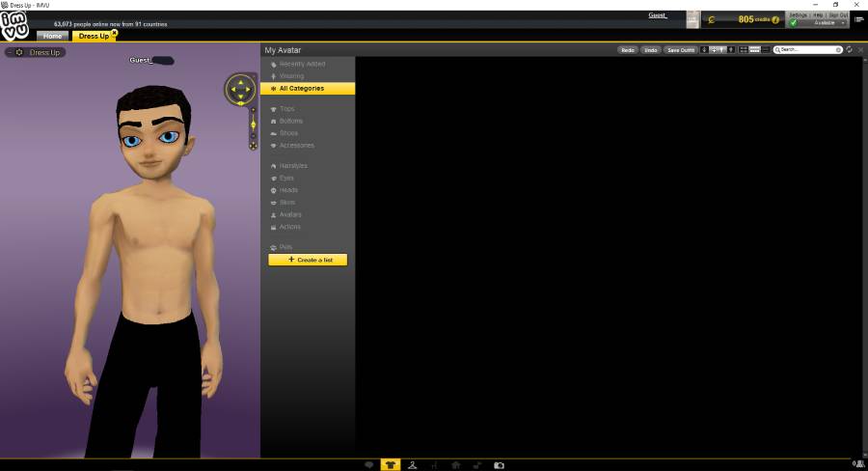Open the Available status dropdown
Viewport: 868px width, 471px height.
click(x=827, y=23)
